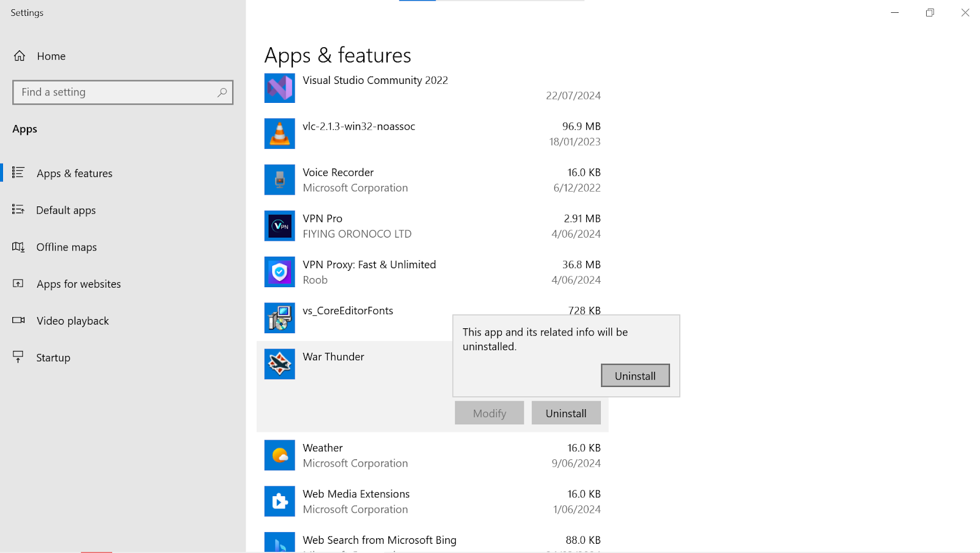Click the Startup sidebar icon
The width and height of the screenshot is (980, 553).
[x=18, y=357]
